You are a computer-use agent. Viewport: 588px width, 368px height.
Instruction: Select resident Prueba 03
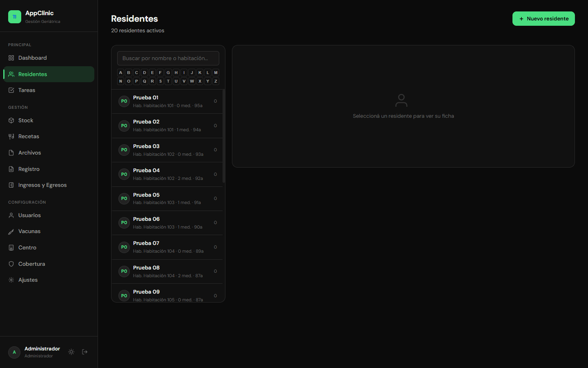167,150
